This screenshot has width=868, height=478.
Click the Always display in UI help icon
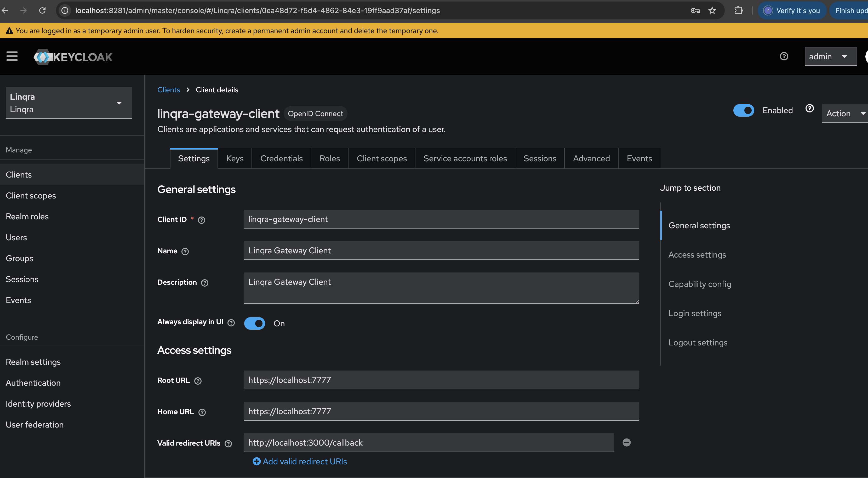click(231, 322)
